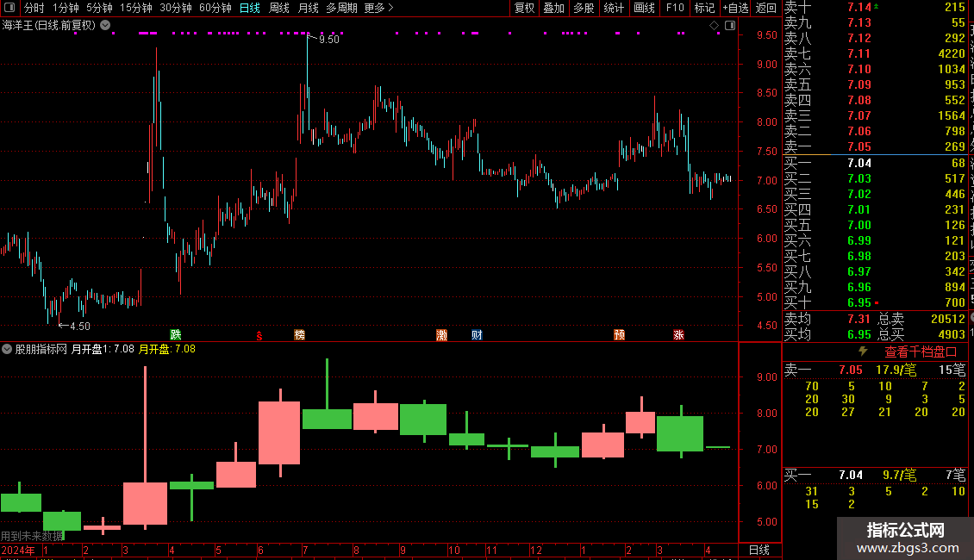Click the 买三 7.02 order row

tap(875, 194)
